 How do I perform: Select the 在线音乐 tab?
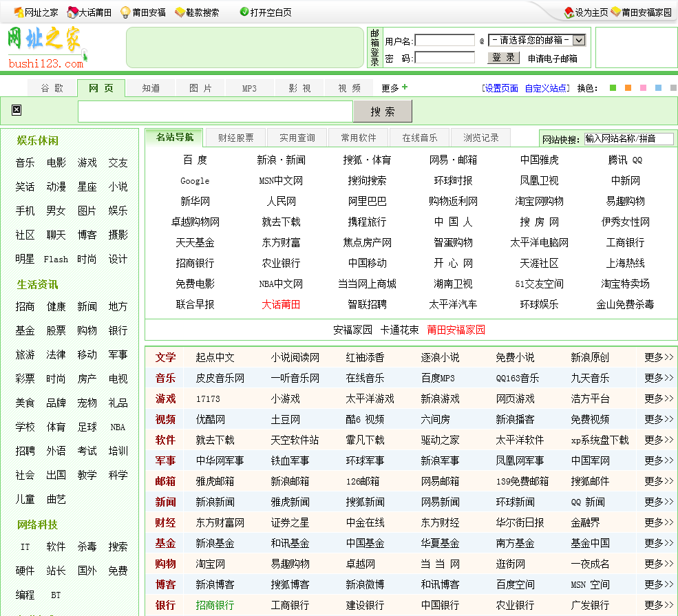point(420,138)
